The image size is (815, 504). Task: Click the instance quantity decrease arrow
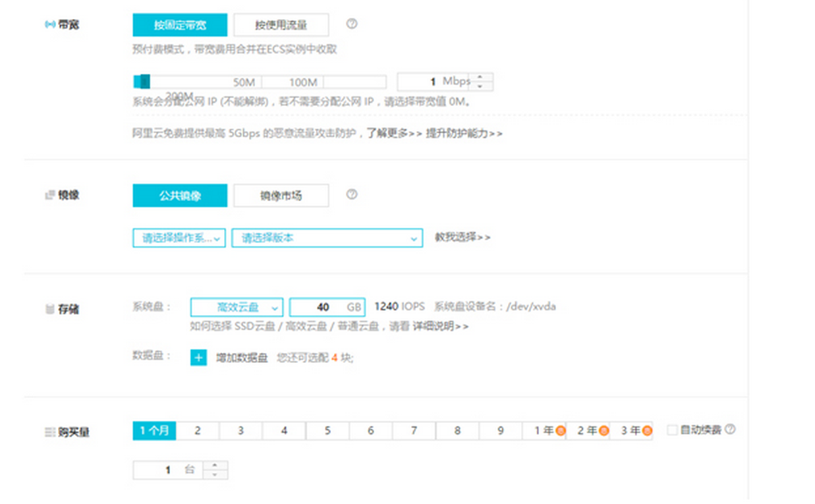click(x=214, y=474)
